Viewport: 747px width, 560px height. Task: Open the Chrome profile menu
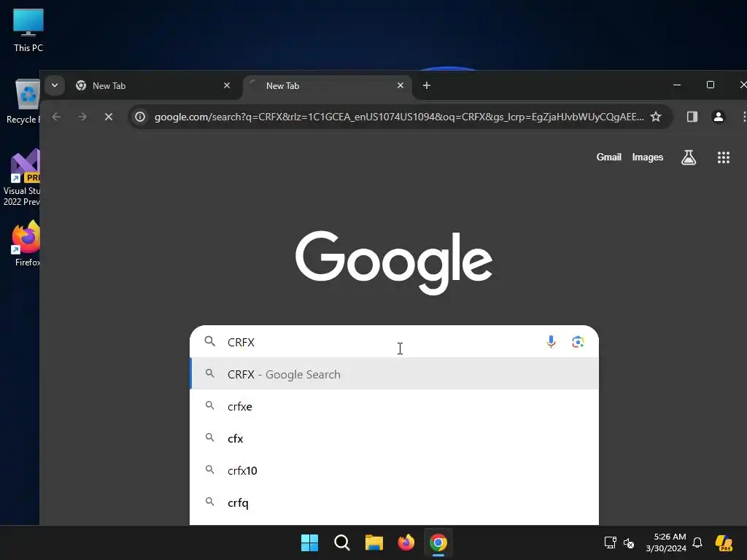tap(719, 117)
